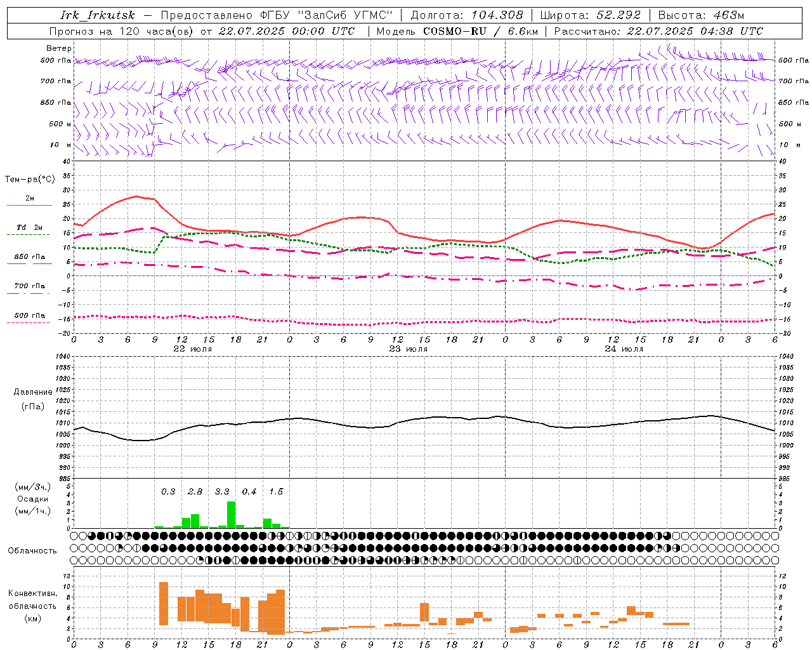Click the date label 24 июля
Viewport: 812px width, 650px height.
click(x=624, y=348)
